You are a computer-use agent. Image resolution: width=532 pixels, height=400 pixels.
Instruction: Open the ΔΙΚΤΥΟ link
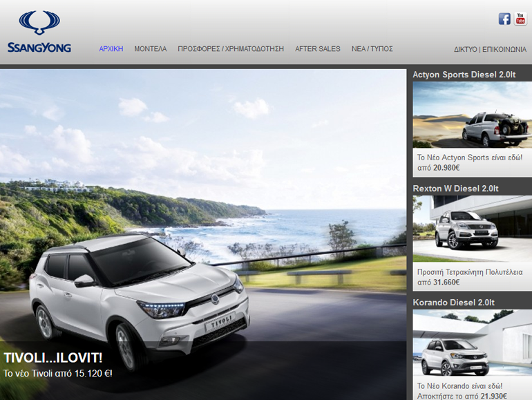(x=465, y=50)
